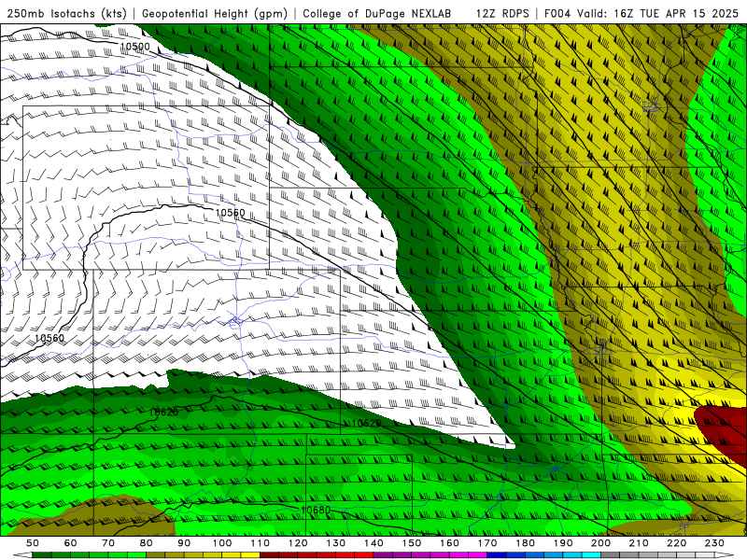Click the '60' value on the color scale

[71, 543]
